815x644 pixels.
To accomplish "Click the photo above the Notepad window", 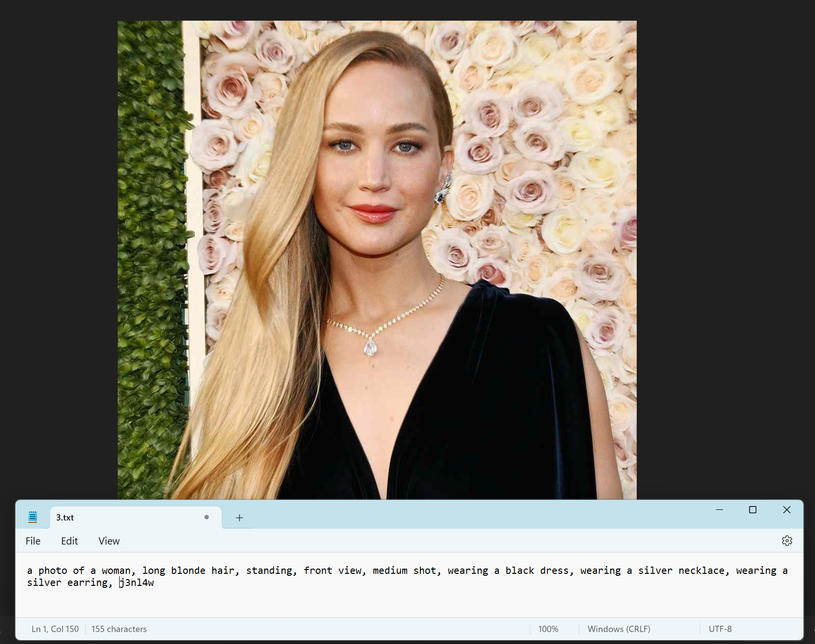I will (377, 240).
